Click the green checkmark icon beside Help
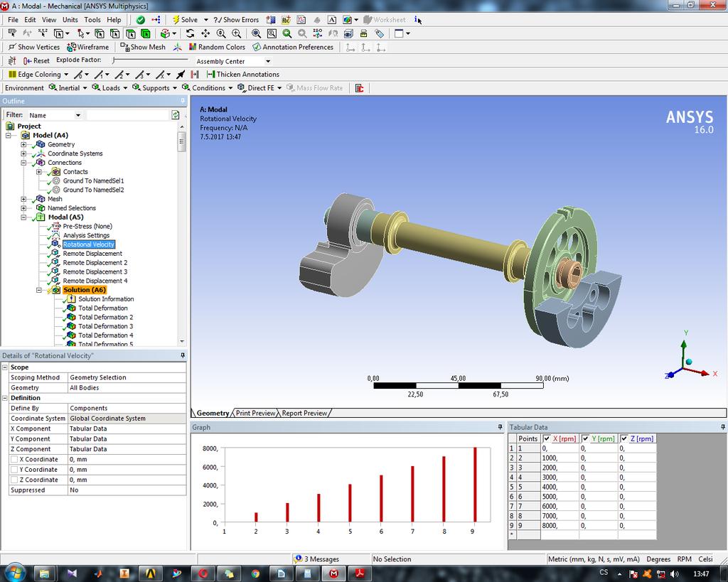This screenshot has width=728, height=582. point(141,20)
